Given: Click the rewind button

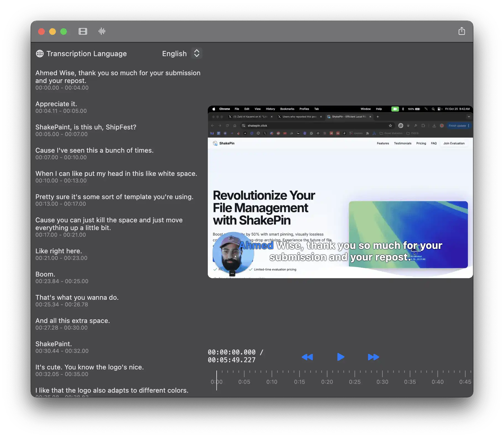Looking at the screenshot, I should (307, 357).
